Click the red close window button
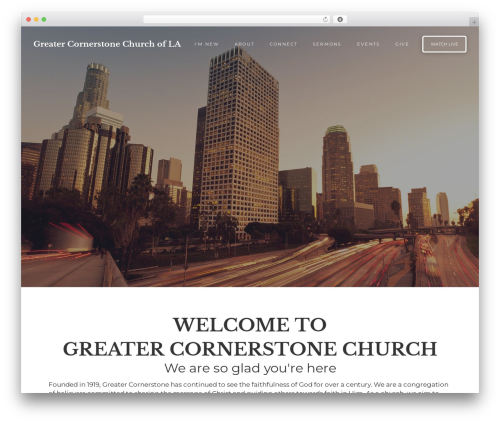This screenshot has height=423, width=500. pyautogui.click(x=29, y=20)
